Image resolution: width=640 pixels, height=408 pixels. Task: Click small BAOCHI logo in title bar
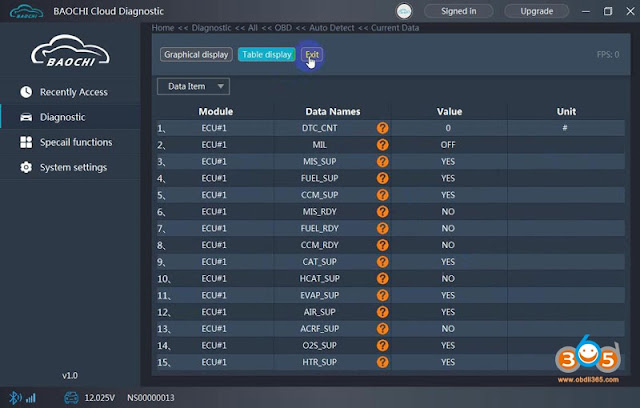(27, 11)
